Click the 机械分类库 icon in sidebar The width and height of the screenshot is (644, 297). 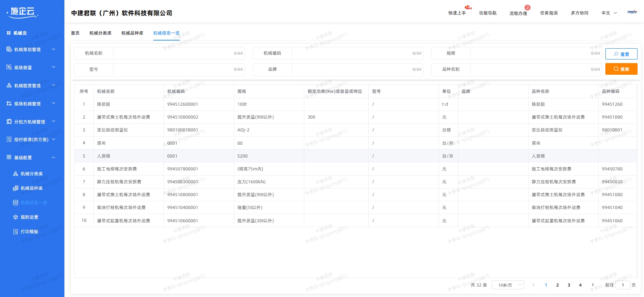[15, 174]
